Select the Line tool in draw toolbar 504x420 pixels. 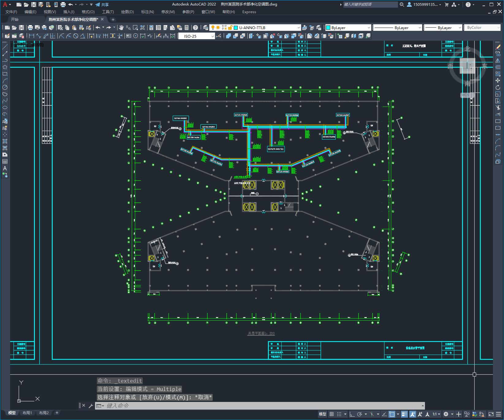5,47
